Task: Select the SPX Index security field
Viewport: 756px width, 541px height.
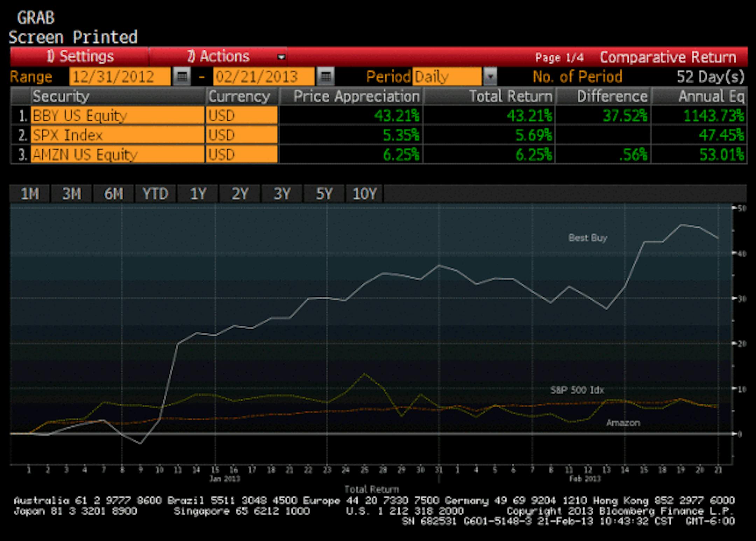Action: [x=117, y=135]
